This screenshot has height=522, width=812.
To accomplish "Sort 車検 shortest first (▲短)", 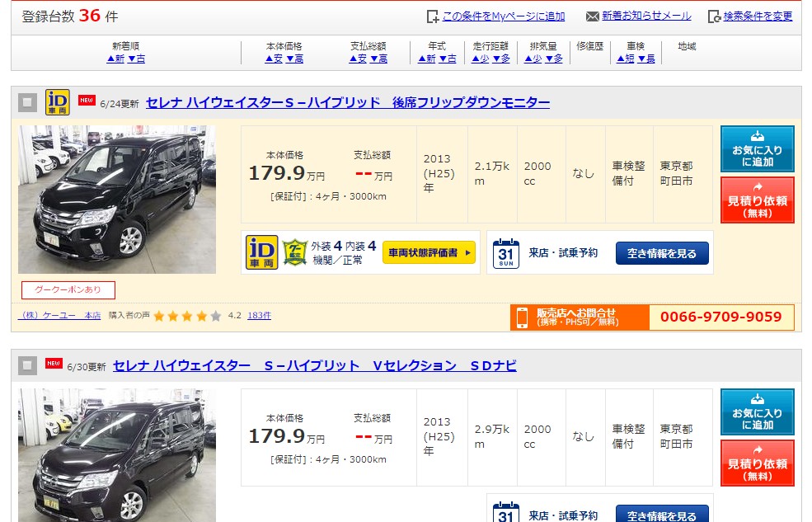I will (626, 59).
